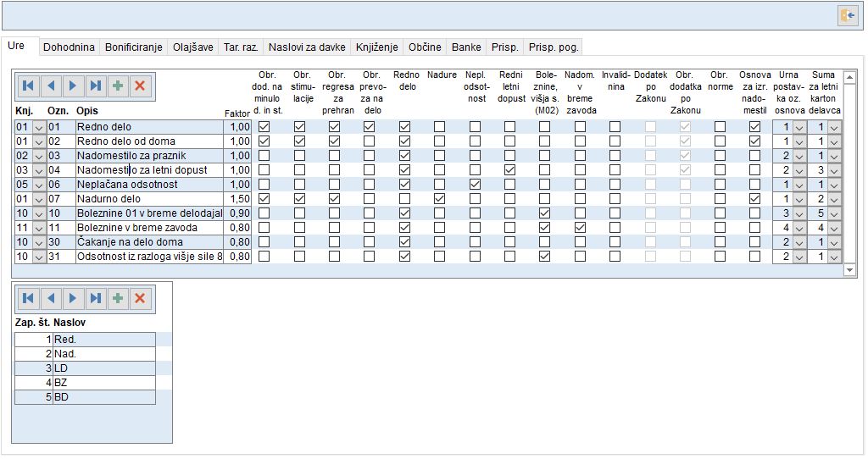Toggle Nadom. v breme zavoda for Boleznine v breme zavoda
Image resolution: width=868 pixels, height=459 pixels.
pyautogui.click(x=580, y=227)
